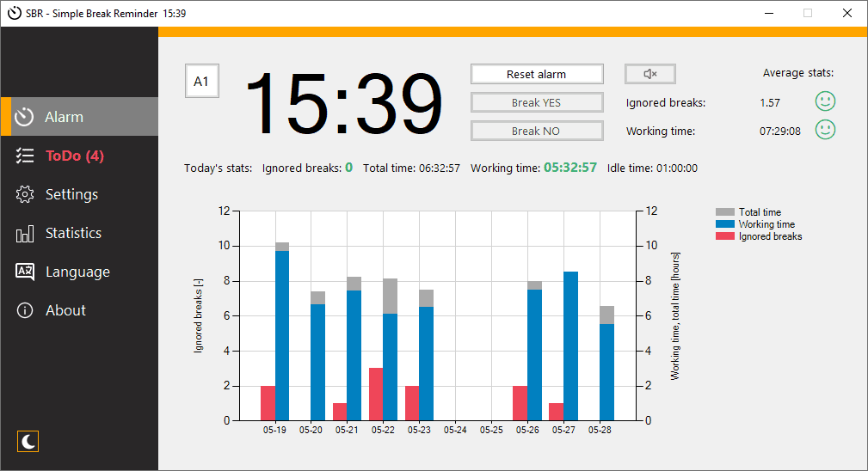This screenshot has height=471, width=868.
Task: Open the Statistics page
Action: [80, 233]
